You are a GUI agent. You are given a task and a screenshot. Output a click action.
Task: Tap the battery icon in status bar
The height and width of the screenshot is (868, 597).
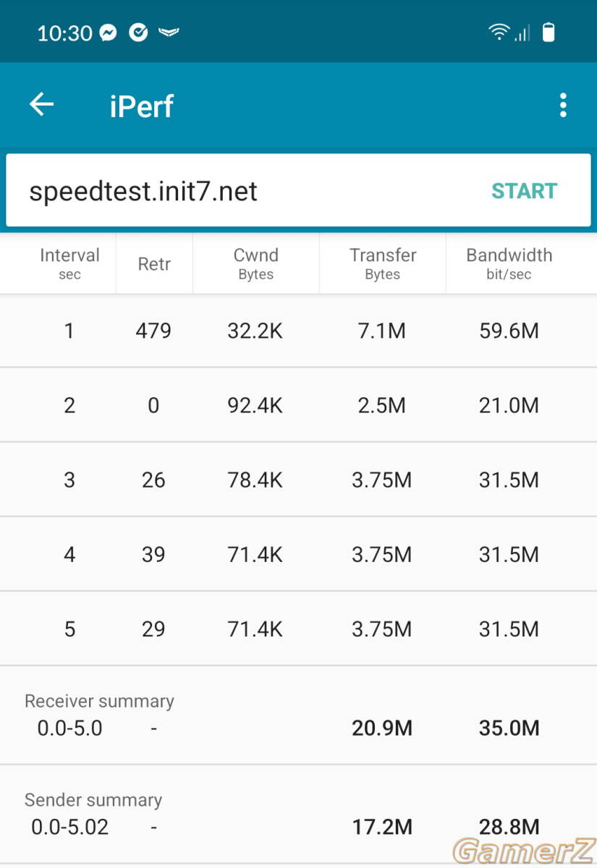tap(549, 33)
